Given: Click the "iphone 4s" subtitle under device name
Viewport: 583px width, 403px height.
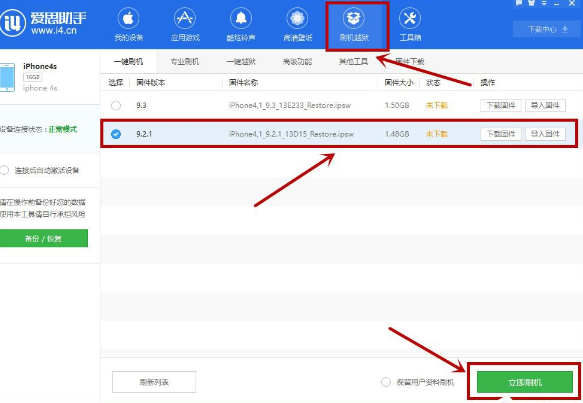Looking at the screenshot, I should (x=40, y=88).
